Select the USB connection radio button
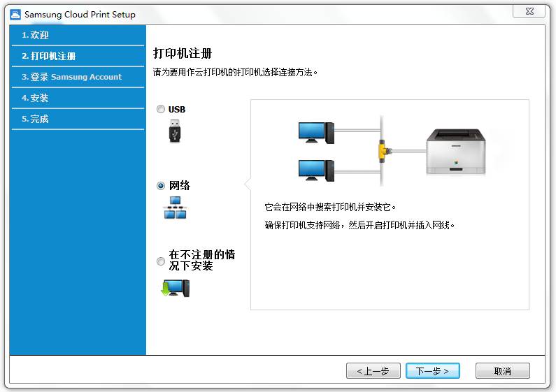556x392 pixels. 161,109
